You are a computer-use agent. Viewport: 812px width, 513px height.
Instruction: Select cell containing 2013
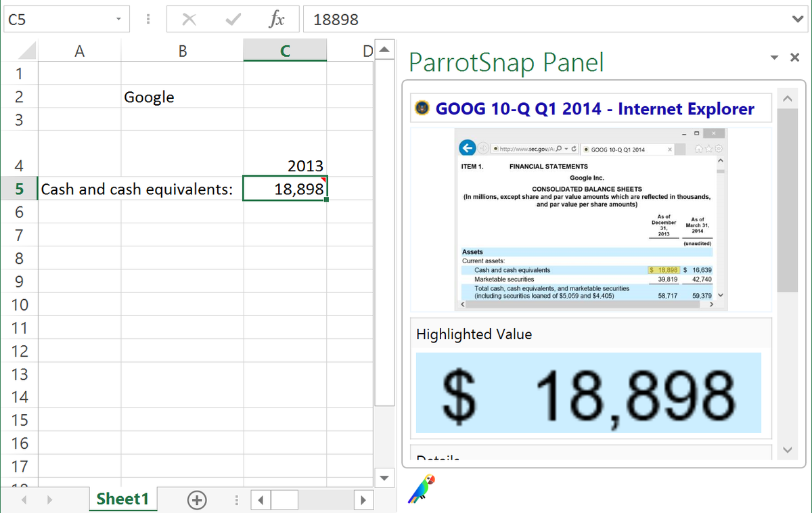285,154
